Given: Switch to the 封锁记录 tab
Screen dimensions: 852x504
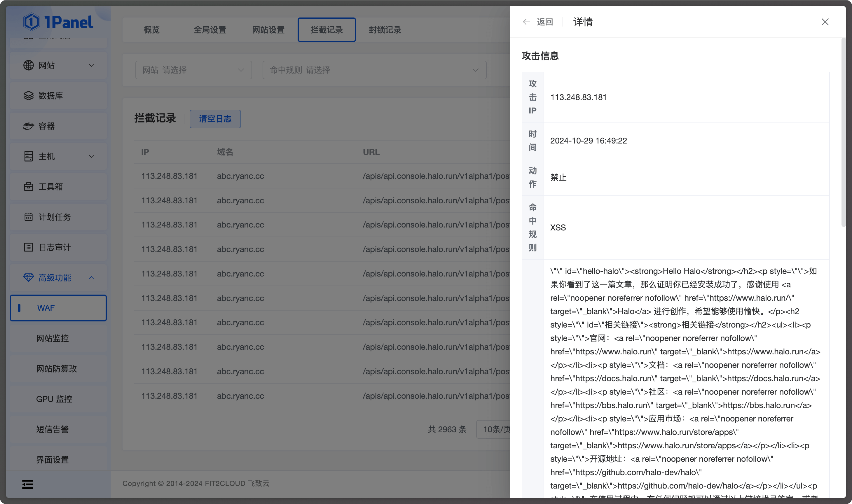Looking at the screenshot, I should [x=385, y=30].
